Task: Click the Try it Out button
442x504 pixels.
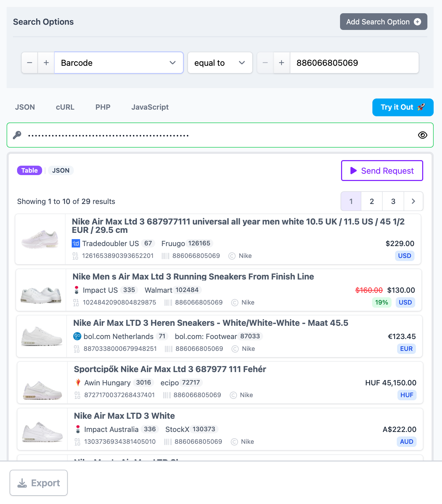Action: point(403,107)
